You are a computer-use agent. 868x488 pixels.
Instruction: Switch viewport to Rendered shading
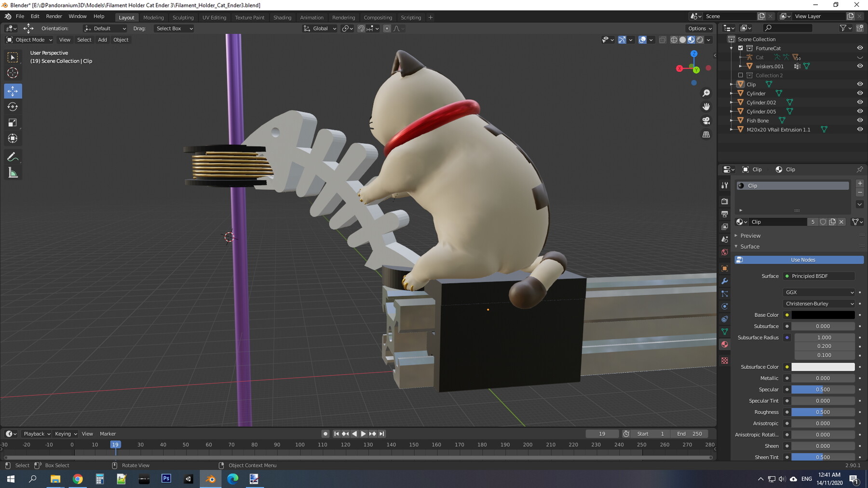pos(700,40)
